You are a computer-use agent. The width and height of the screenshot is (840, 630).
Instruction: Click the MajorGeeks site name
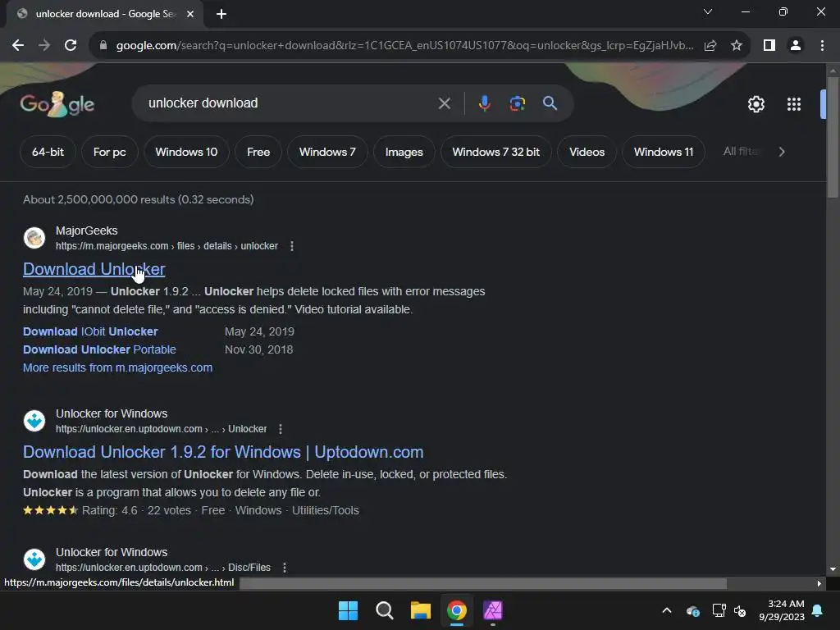click(x=87, y=231)
